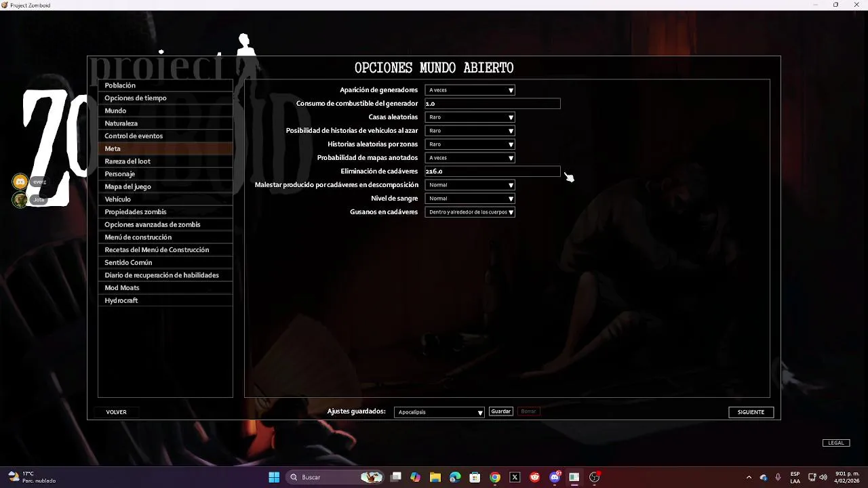Viewport: 868px width, 488px height.
Task: Expand Aparición de generadores dropdown
Action: click(470, 90)
